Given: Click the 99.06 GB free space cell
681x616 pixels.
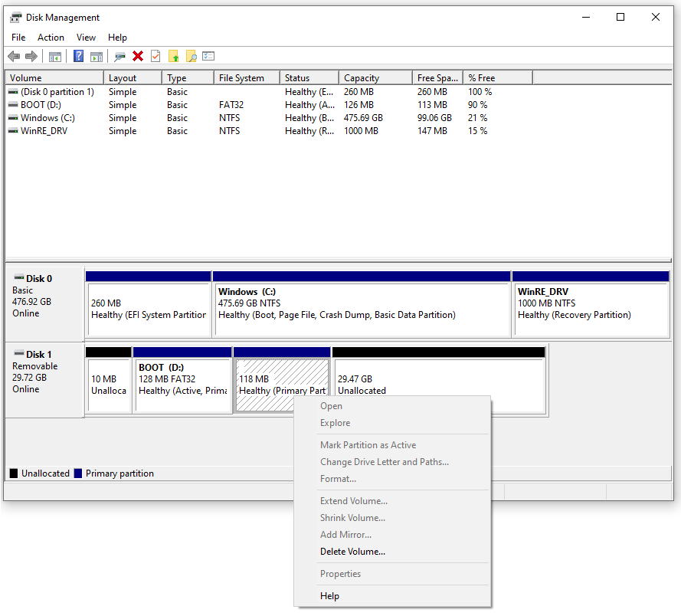Looking at the screenshot, I should pyautogui.click(x=435, y=118).
